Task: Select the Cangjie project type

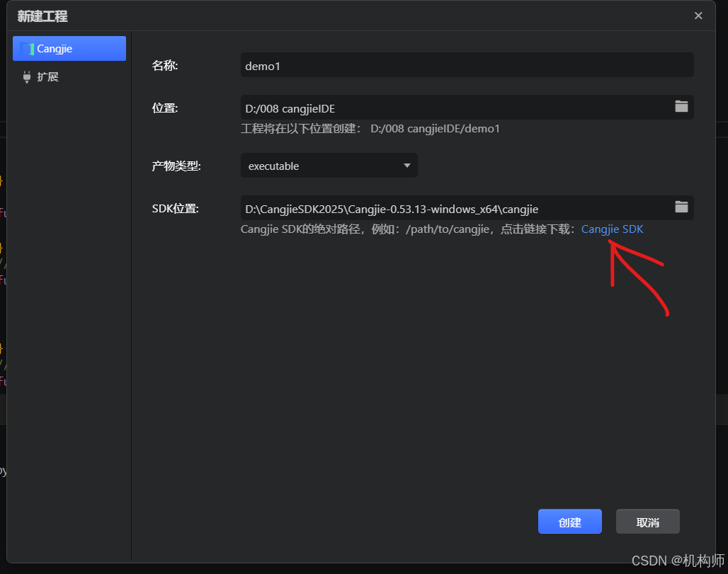Action: (69, 49)
